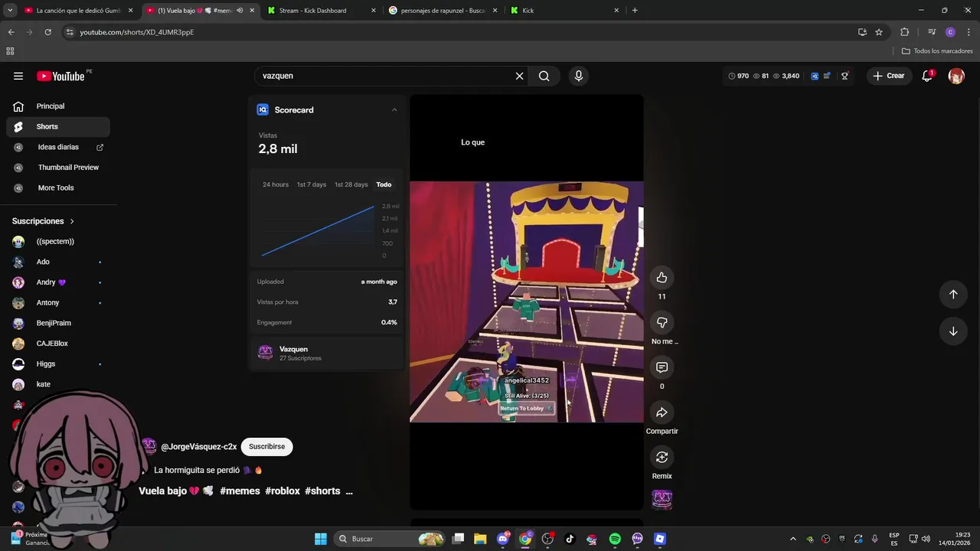Like the short with thumbs up
Image resolution: width=980 pixels, height=551 pixels.
662,277
